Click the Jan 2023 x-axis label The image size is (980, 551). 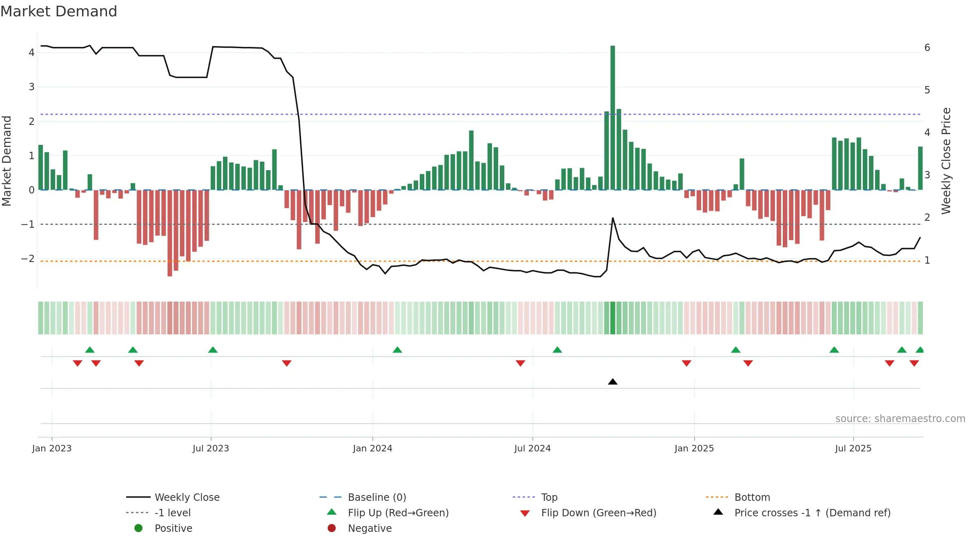pyautogui.click(x=52, y=448)
